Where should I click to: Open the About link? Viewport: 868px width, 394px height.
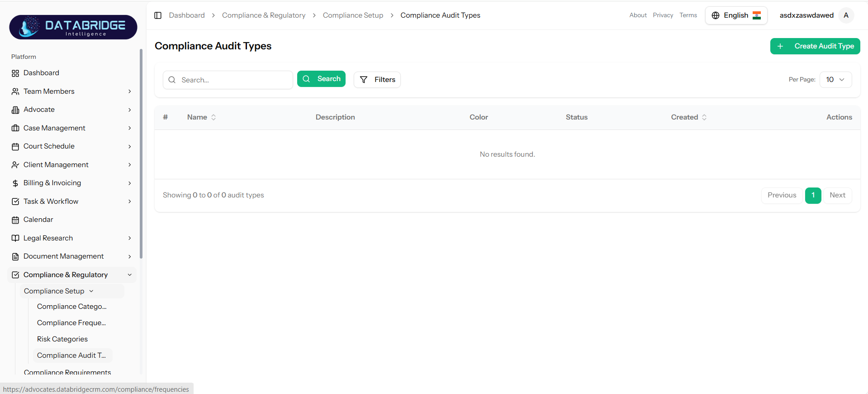638,15
